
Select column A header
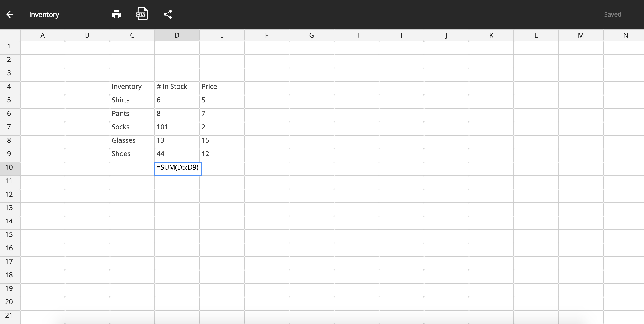tap(42, 35)
